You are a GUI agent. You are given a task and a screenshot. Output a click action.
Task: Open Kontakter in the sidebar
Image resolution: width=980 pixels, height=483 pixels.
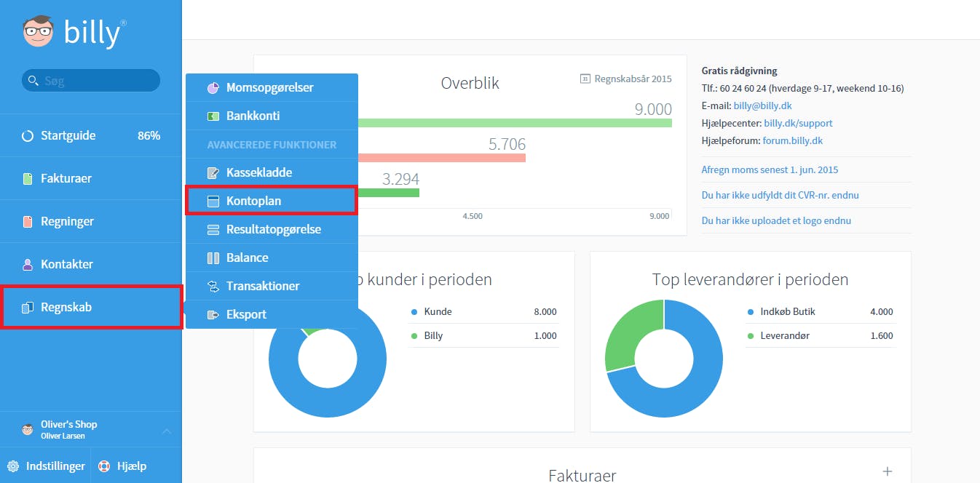coord(91,265)
